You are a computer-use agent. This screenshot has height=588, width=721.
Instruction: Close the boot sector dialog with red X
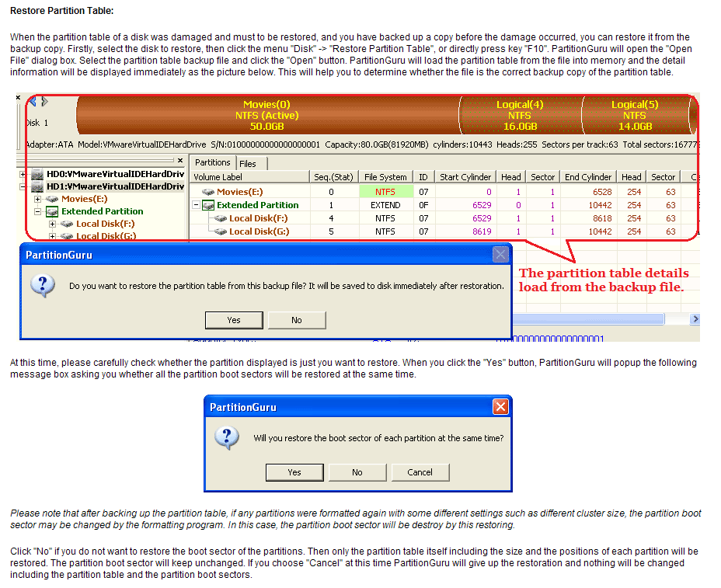(501, 406)
